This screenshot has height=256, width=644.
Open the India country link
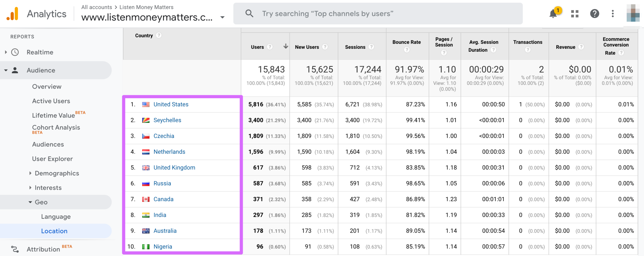[160, 215]
